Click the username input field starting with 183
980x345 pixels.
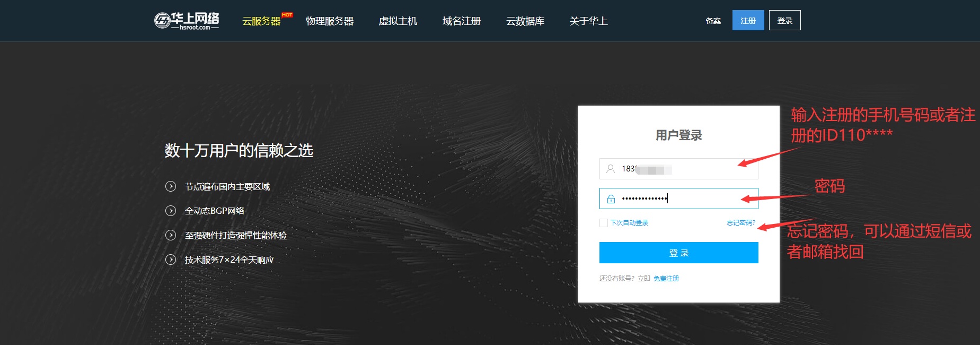(x=679, y=169)
